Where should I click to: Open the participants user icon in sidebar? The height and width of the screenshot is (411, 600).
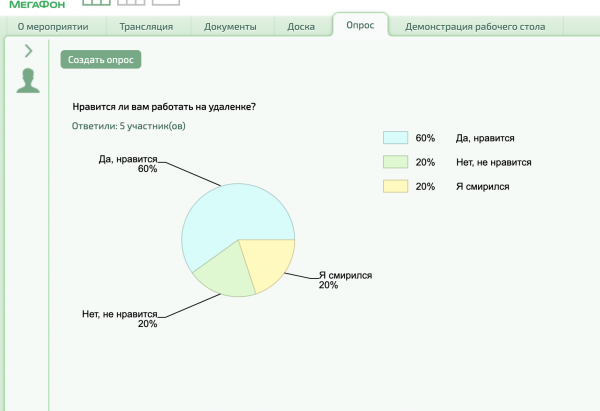coord(28,81)
